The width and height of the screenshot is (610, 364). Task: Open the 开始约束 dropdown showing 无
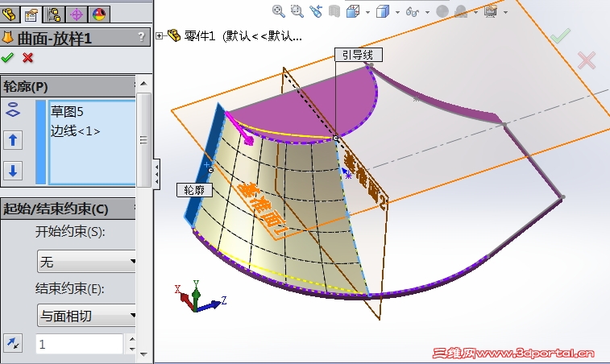pyautogui.click(x=86, y=262)
